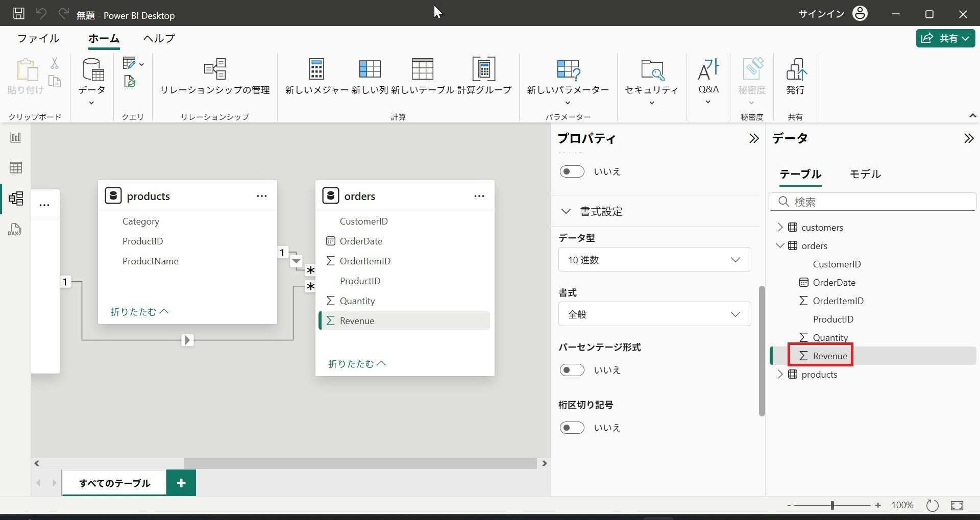
Task: Open the データ型 dropdown
Action: (654, 260)
